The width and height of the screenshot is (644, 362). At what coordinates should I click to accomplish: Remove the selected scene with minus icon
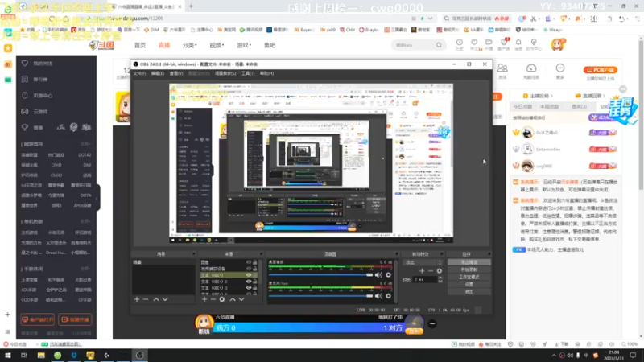[146, 299]
